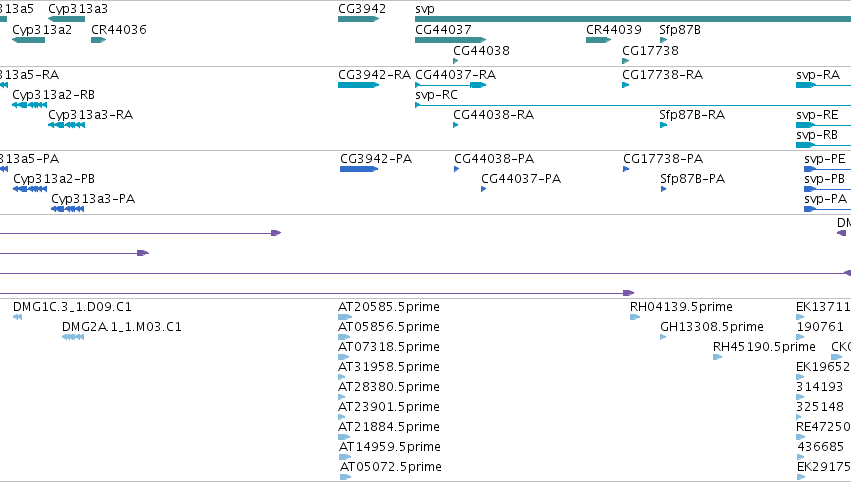Select the svp-RB transcript label
851x482 pixels.
[817, 135]
